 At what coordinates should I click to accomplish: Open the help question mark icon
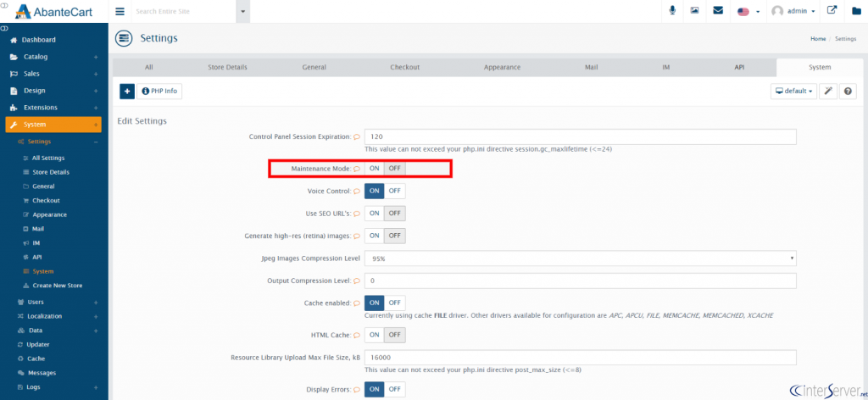(848, 92)
